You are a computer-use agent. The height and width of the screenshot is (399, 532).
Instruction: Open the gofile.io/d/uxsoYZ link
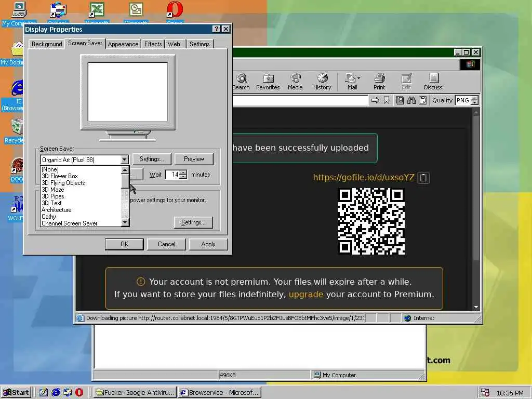click(x=364, y=178)
